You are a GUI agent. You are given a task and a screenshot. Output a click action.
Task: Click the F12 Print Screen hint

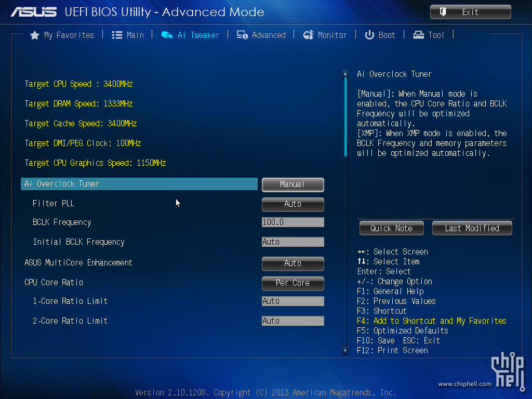[392, 351]
